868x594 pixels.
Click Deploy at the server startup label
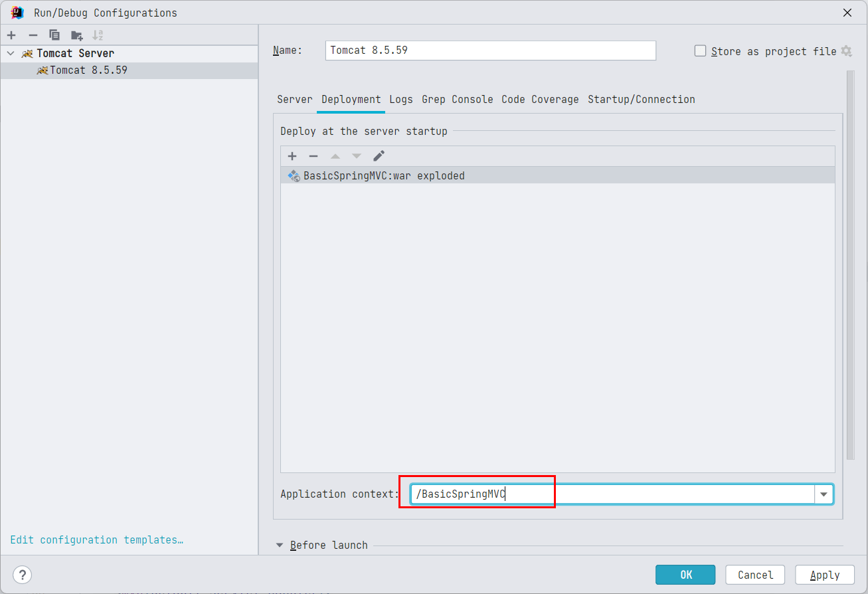pyautogui.click(x=364, y=132)
